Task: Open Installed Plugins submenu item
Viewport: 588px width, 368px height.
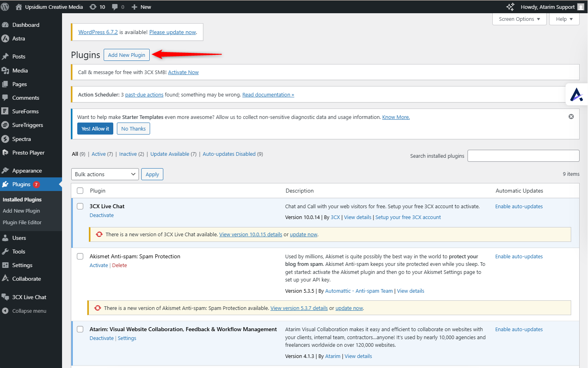Action: click(22, 199)
